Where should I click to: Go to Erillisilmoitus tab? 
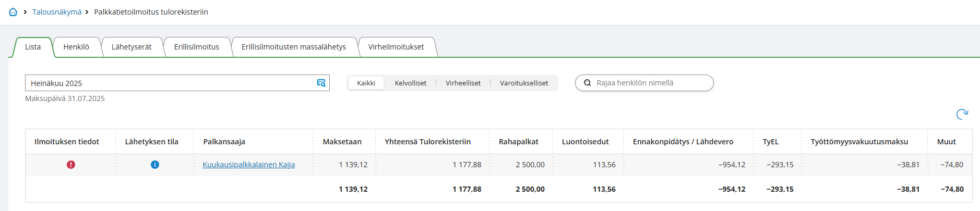196,47
